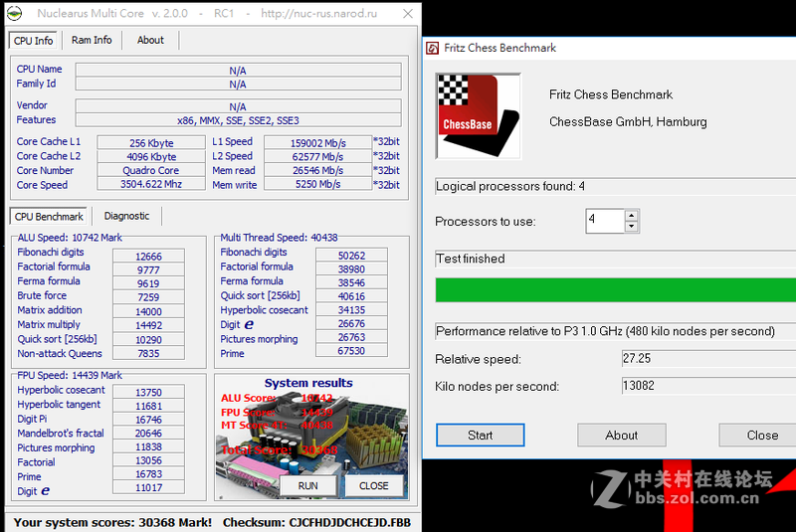Click L1 Speed value 159002 Mb/s
Image resolution: width=796 pixels, height=532 pixels.
point(317,142)
